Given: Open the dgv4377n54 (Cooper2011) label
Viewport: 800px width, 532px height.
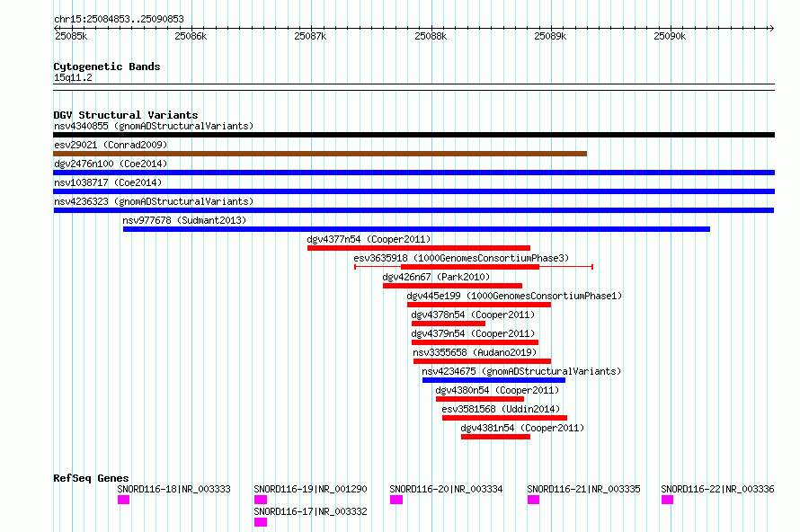Looking at the screenshot, I should 369,239.
